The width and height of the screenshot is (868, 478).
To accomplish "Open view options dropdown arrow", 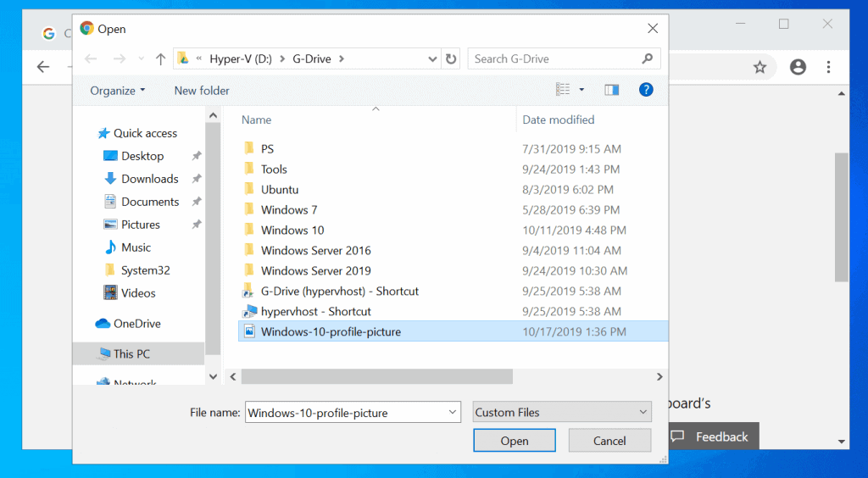I will [x=581, y=90].
